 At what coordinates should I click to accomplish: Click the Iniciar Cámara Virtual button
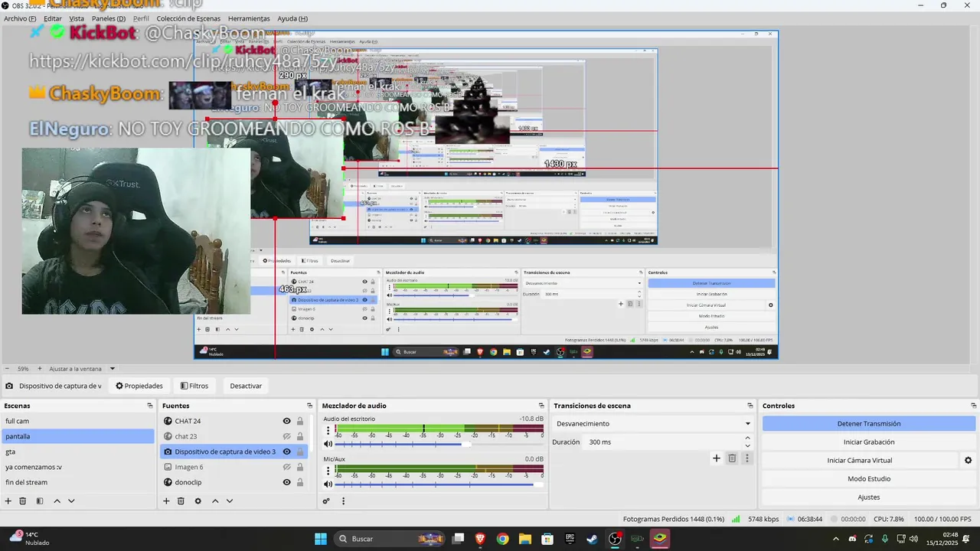(860, 460)
